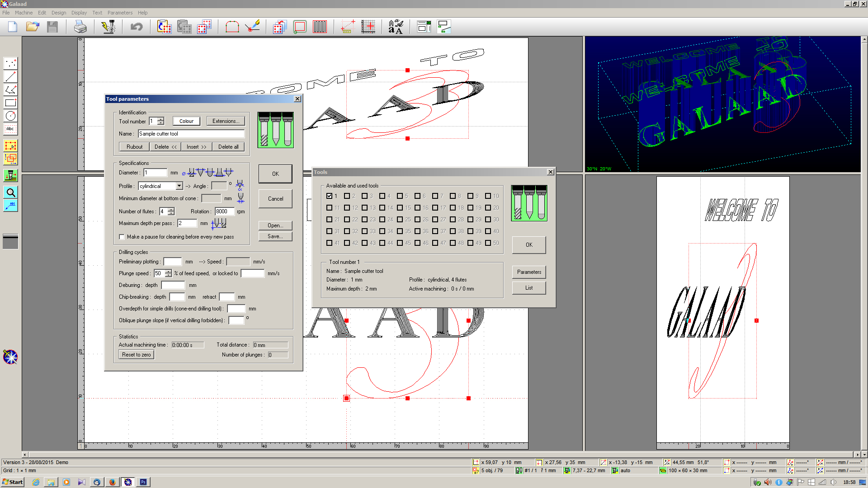The width and height of the screenshot is (868, 488).
Task: Check tool 2 checkbox
Action: pyautogui.click(x=347, y=196)
